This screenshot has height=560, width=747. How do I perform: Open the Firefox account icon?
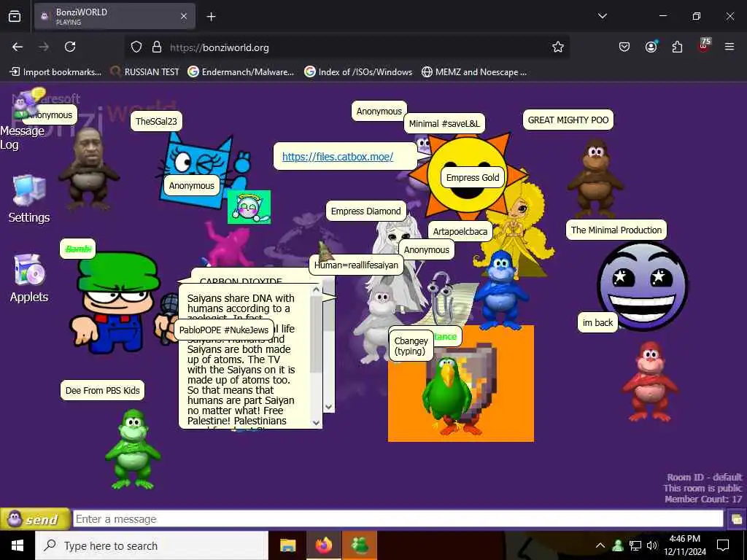pos(651,47)
